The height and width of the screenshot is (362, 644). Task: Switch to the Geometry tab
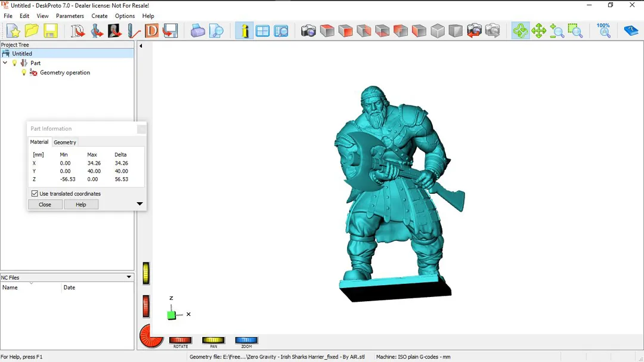pos(65,142)
